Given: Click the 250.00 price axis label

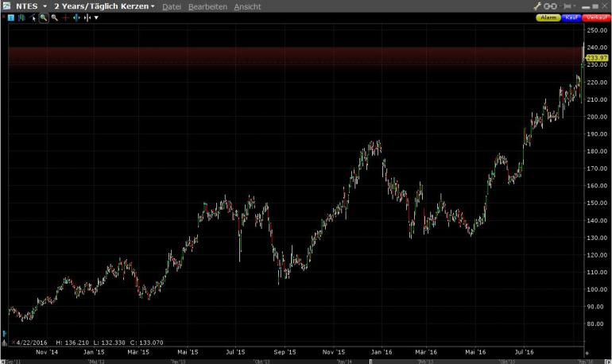Looking at the screenshot, I should [x=597, y=30].
